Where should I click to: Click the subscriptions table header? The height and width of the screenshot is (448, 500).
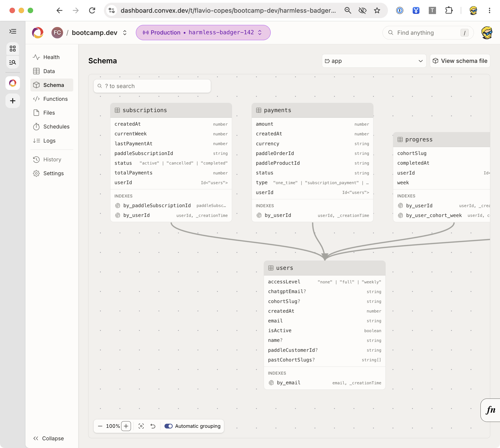point(171,110)
